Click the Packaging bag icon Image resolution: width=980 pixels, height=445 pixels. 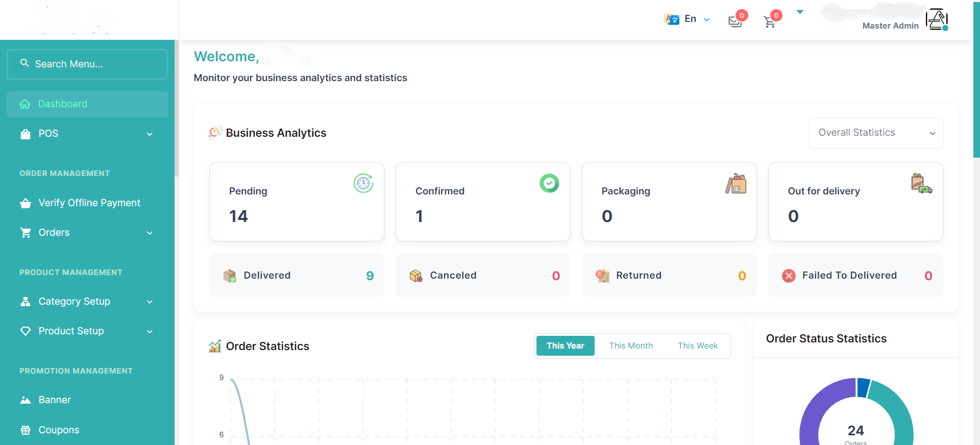tap(736, 183)
